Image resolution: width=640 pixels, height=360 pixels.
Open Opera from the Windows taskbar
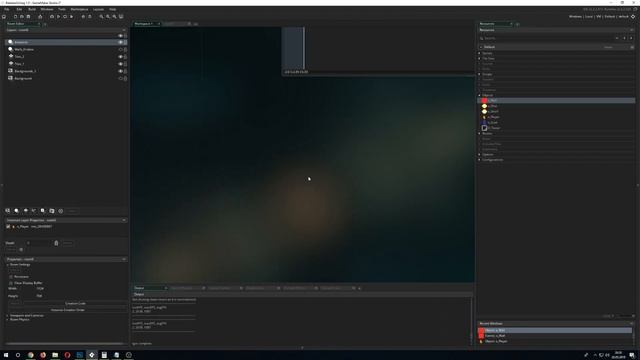click(67, 355)
